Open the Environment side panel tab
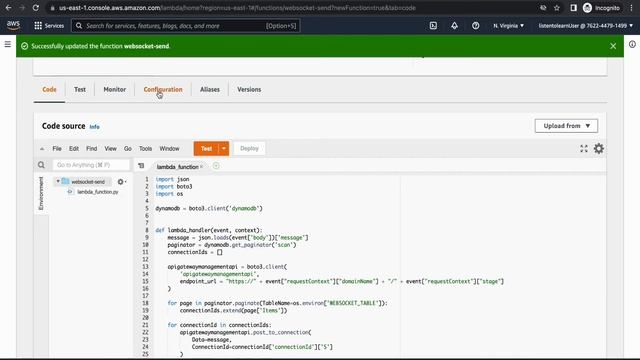The width and height of the screenshot is (640, 360). pos(41,193)
